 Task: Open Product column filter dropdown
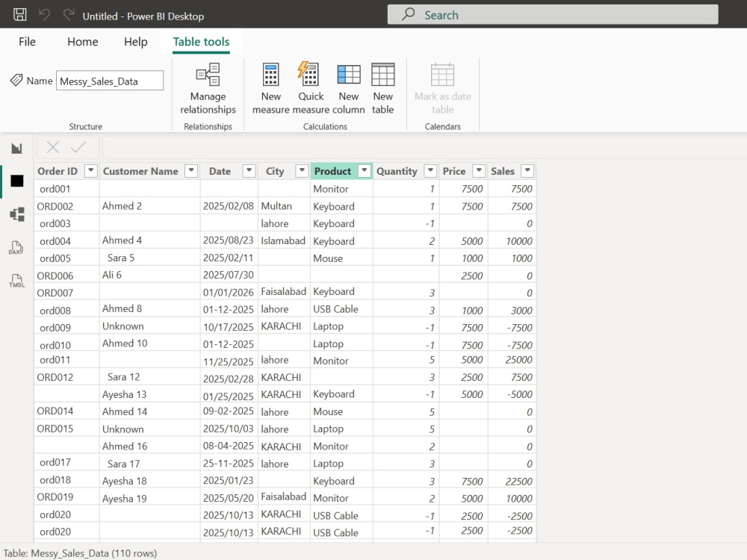click(364, 170)
